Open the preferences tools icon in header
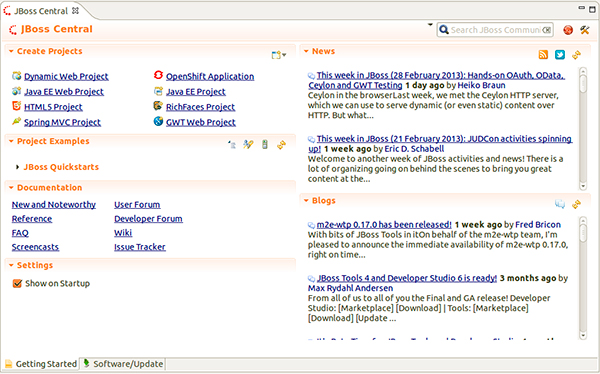Screen dimensions: 600x374 tap(585, 30)
